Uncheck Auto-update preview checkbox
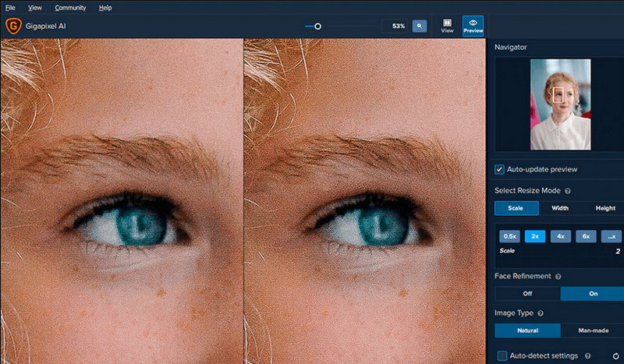624x364 pixels. 499,169
